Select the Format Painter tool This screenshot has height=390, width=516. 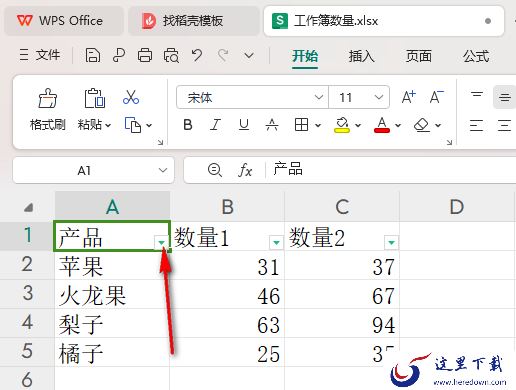coord(48,110)
